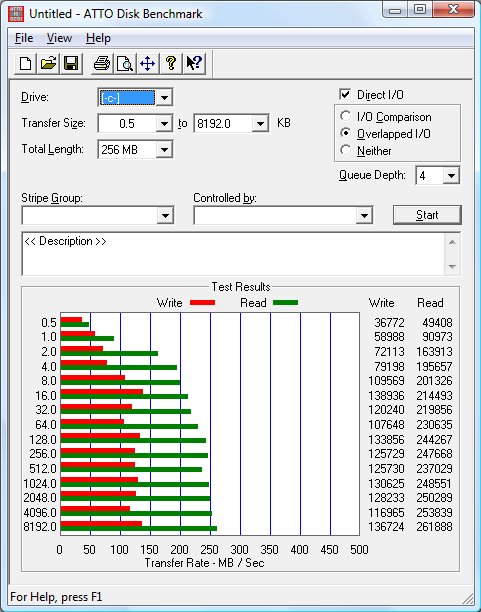Print results with the printer icon

pyautogui.click(x=102, y=63)
